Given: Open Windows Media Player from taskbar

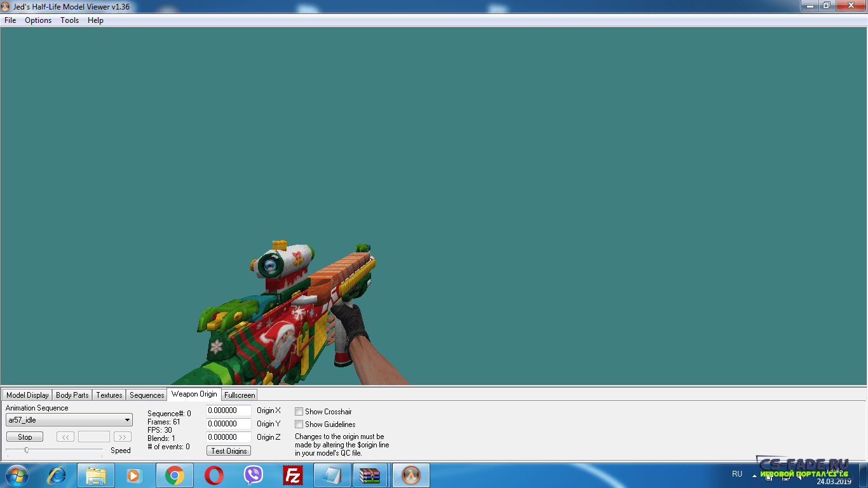Looking at the screenshot, I should click(x=134, y=475).
